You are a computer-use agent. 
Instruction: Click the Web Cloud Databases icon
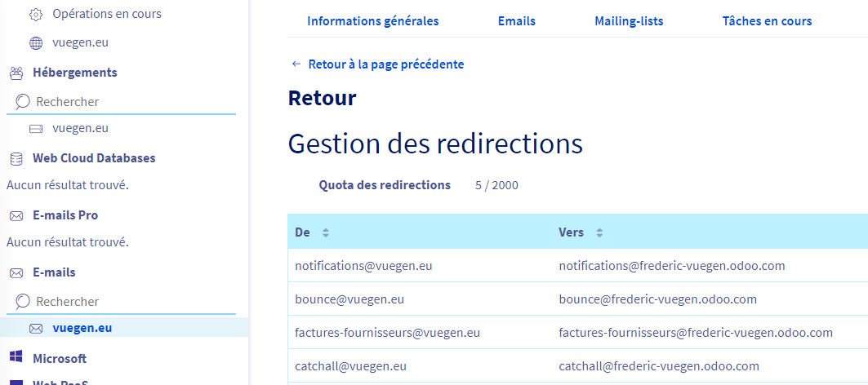click(x=16, y=158)
